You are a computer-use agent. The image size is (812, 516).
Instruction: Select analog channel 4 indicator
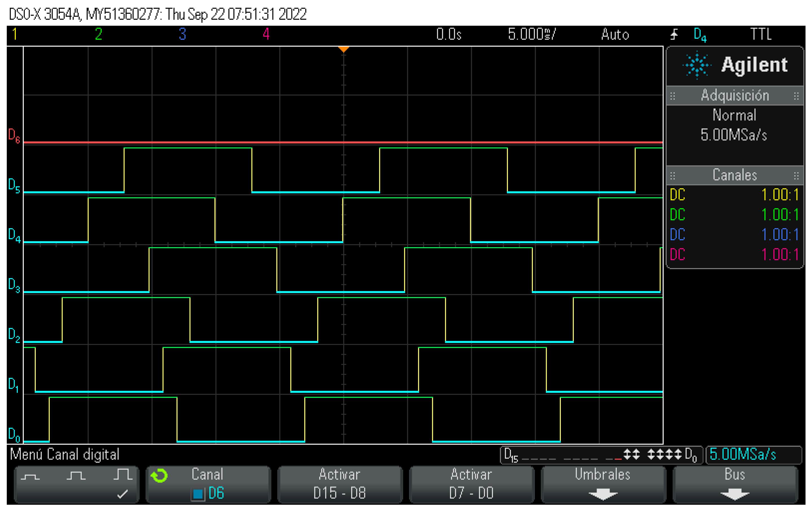click(x=266, y=34)
